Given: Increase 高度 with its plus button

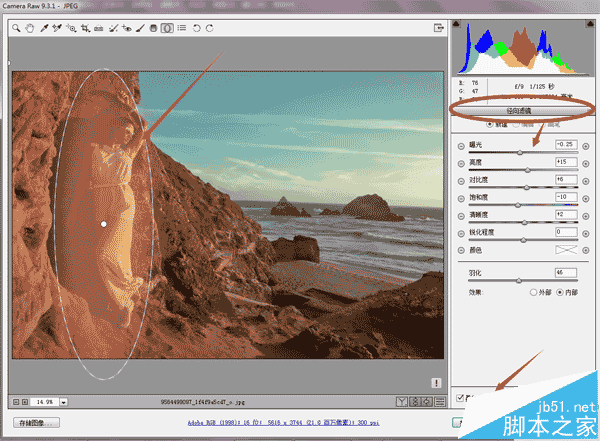Looking at the screenshot, I should pos(586,163).
